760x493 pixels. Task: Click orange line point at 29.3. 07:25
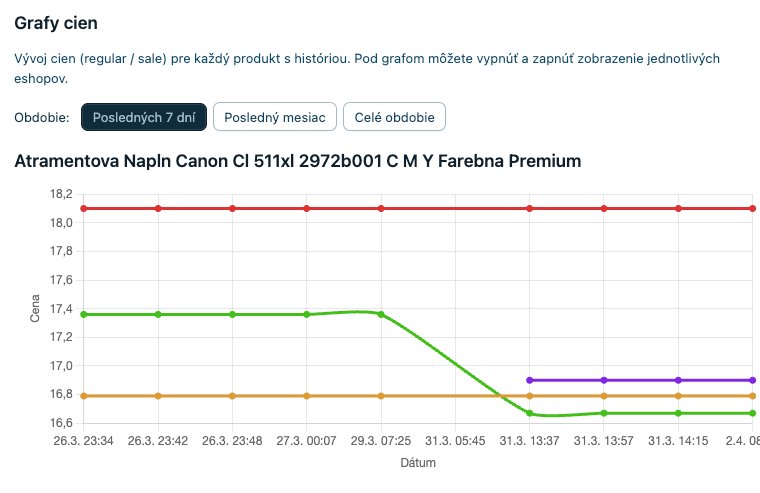381,396
